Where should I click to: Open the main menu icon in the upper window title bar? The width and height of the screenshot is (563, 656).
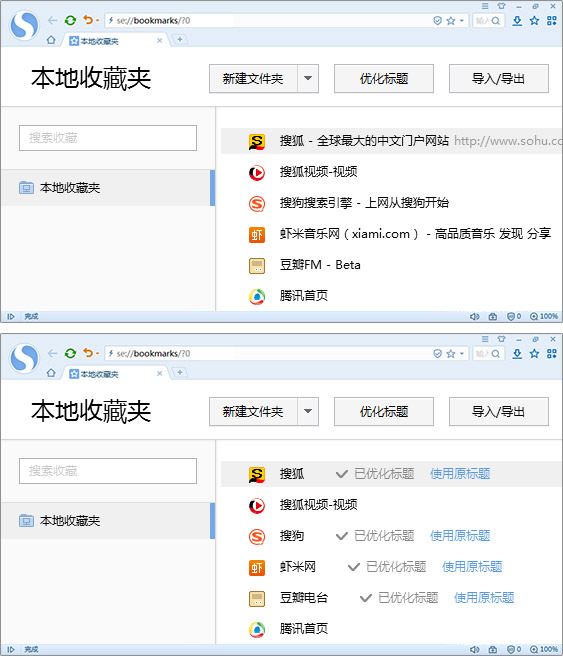(x=485, y=6)
